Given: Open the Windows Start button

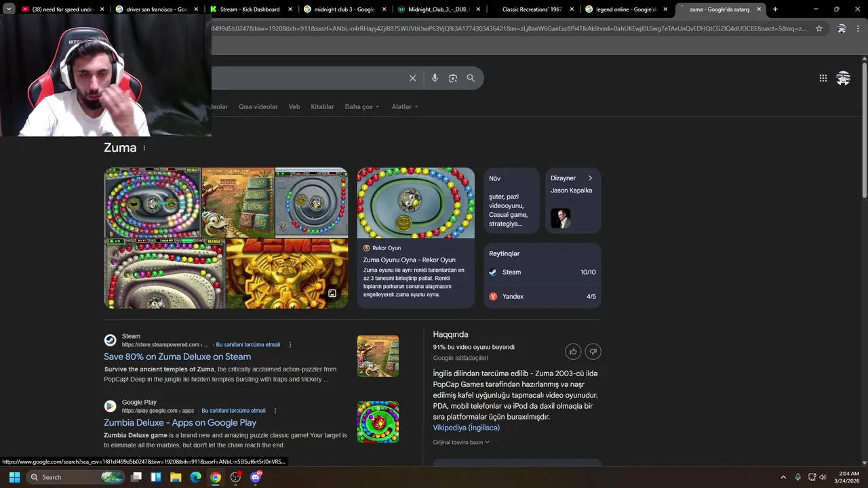Looking at the screenshot, I should [x=14, y=477].
